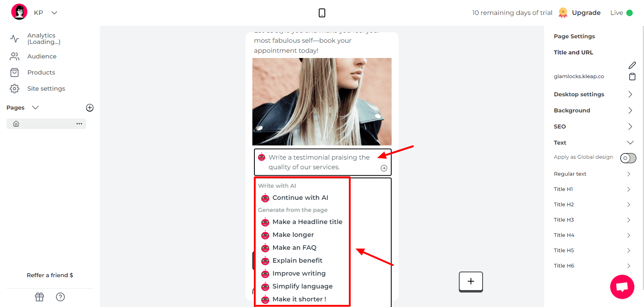Click the AI prompt text input field

pos(322,162)
